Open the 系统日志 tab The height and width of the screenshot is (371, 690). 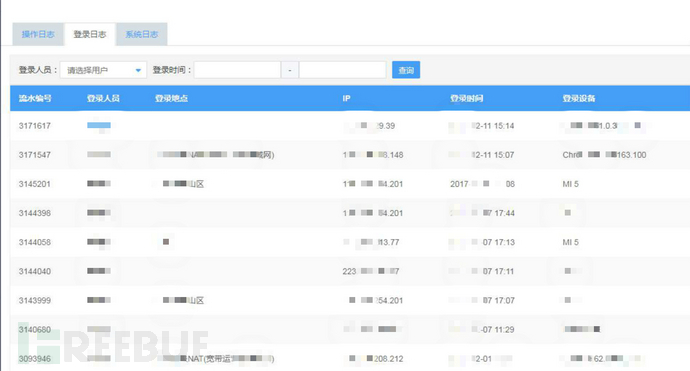click(142, 34)
